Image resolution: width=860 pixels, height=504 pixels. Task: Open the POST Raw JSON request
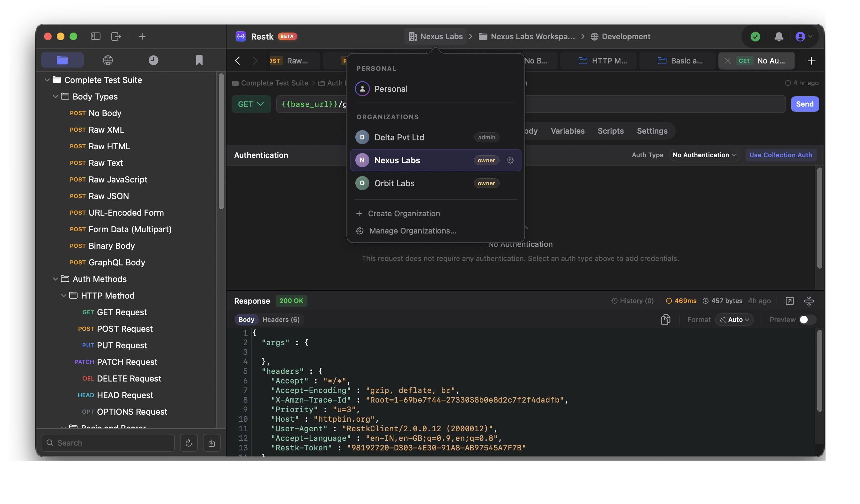point(99,196)
